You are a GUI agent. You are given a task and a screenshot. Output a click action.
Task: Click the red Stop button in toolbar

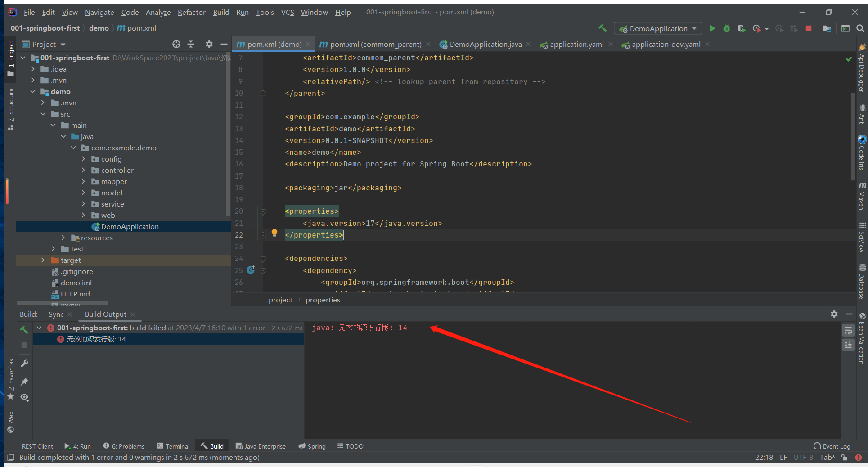808,28
